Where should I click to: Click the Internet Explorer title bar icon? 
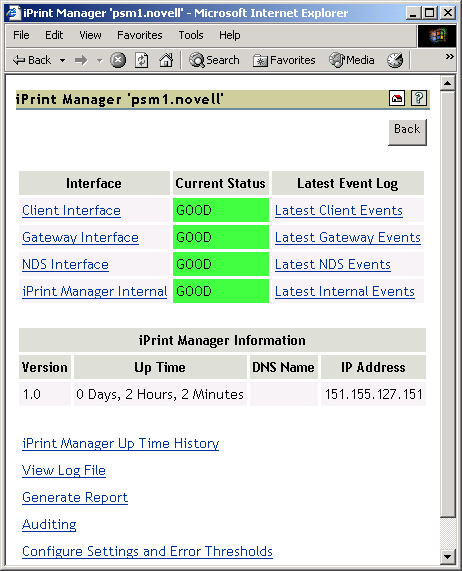click(x=13, y=13)
